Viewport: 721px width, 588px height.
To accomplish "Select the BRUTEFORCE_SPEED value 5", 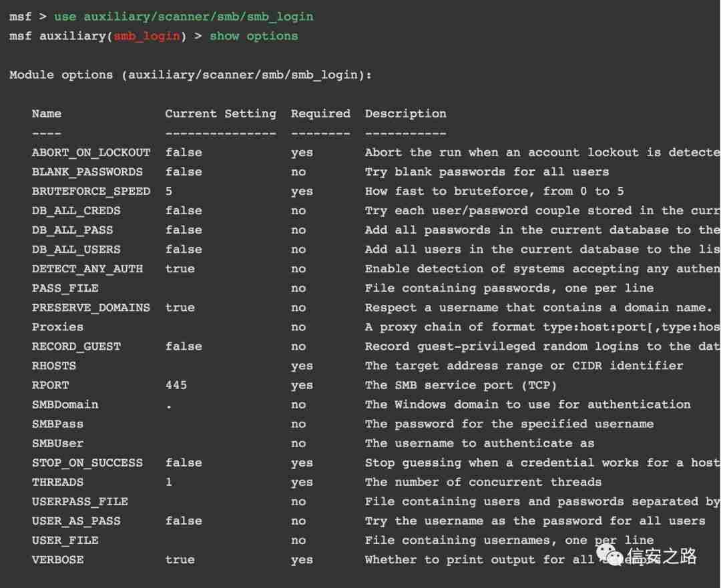I will coord(169,191).
